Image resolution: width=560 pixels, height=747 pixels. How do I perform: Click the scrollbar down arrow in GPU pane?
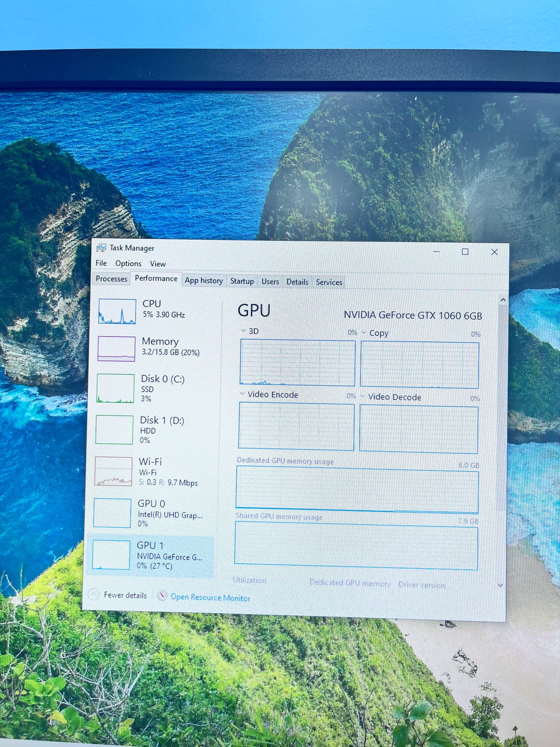coord(500,585)
